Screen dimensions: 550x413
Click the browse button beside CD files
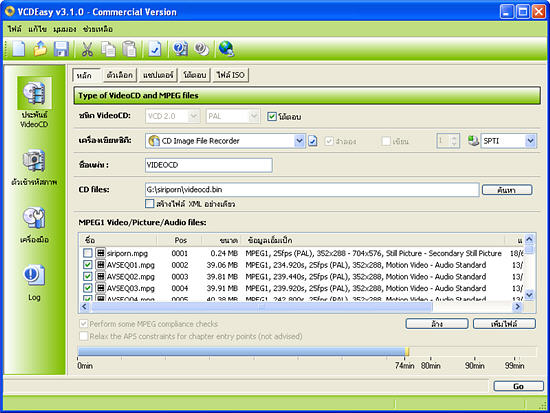[507, 190]
